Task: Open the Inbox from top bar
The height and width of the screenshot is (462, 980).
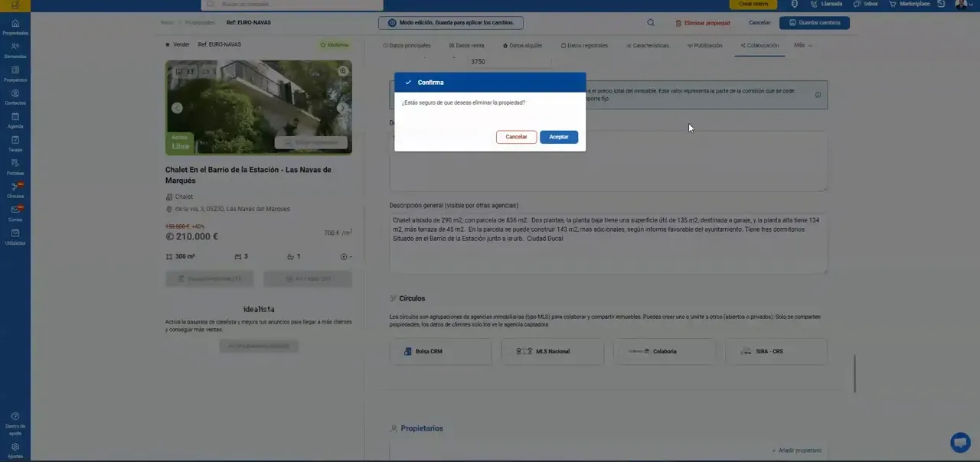Action: click(865, 4)
